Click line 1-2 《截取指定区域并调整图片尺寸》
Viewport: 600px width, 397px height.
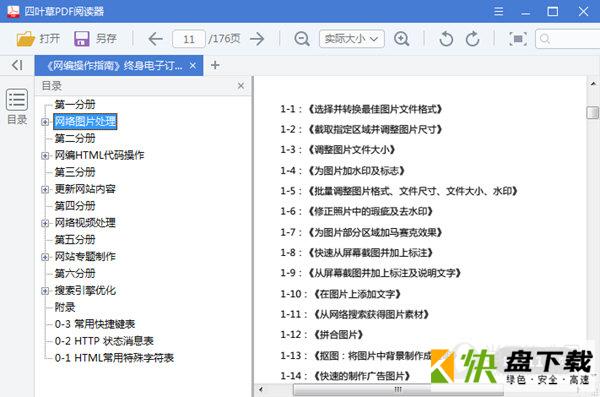coord(361,129)
